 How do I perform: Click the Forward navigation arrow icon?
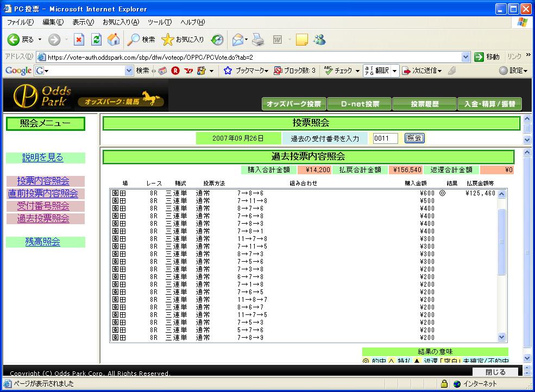point(54,40)
